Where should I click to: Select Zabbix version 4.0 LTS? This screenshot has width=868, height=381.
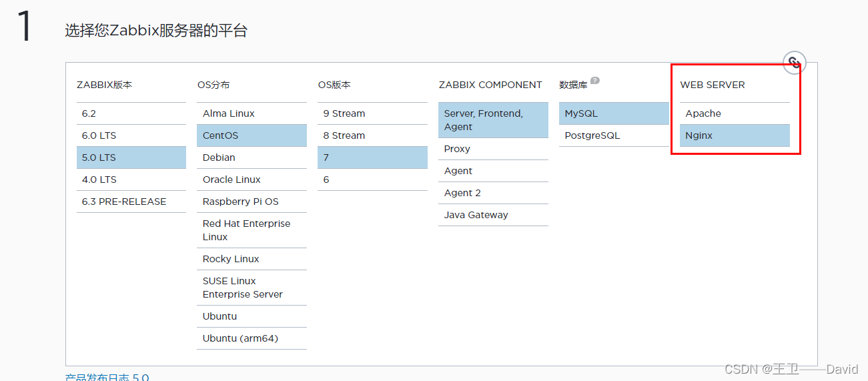pyautogui.click(x=131, y=179)
